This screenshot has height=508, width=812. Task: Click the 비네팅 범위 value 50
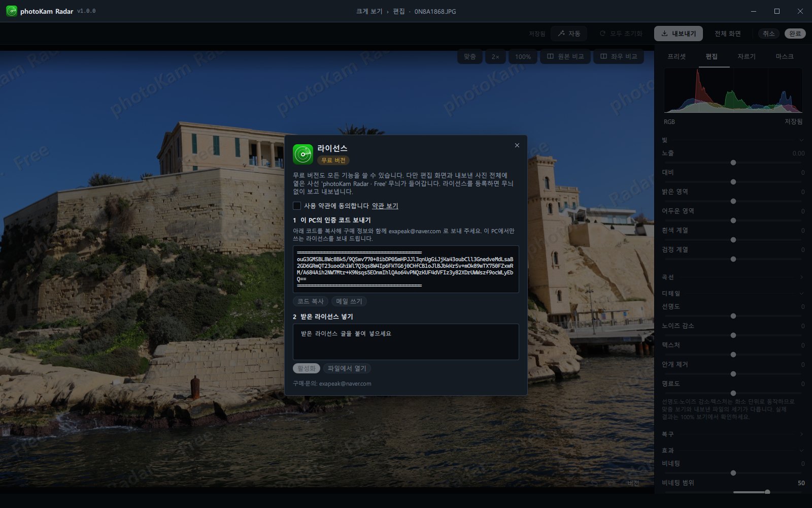(801, 483)
